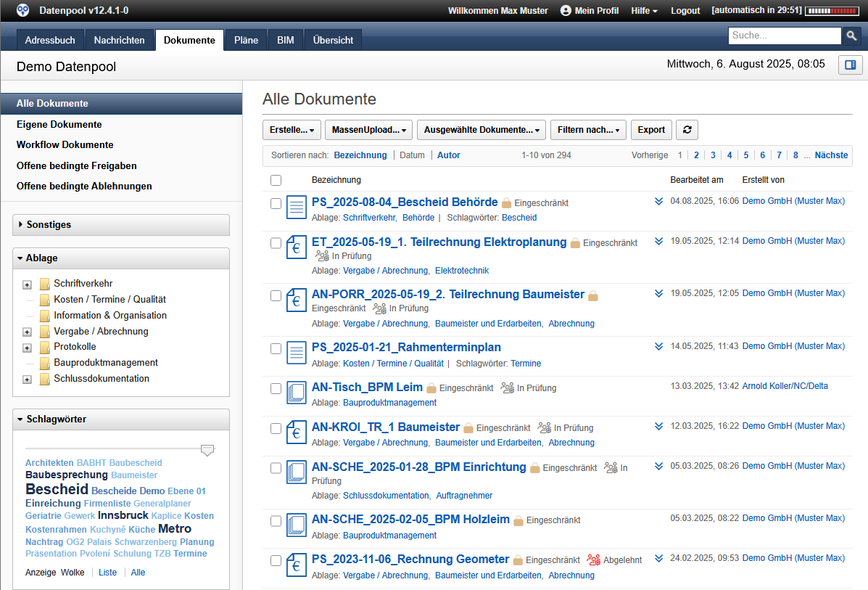Switch to the Pläne tab
Screen dimensions: 868x590
pyautogui.click(x=246, y=40)
